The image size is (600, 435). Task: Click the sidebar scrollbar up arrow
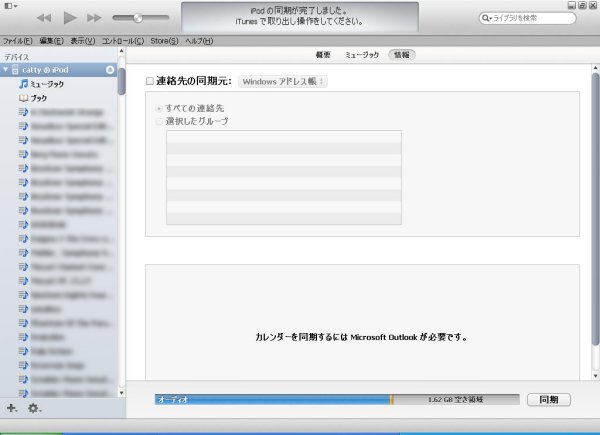pos(121,51)
